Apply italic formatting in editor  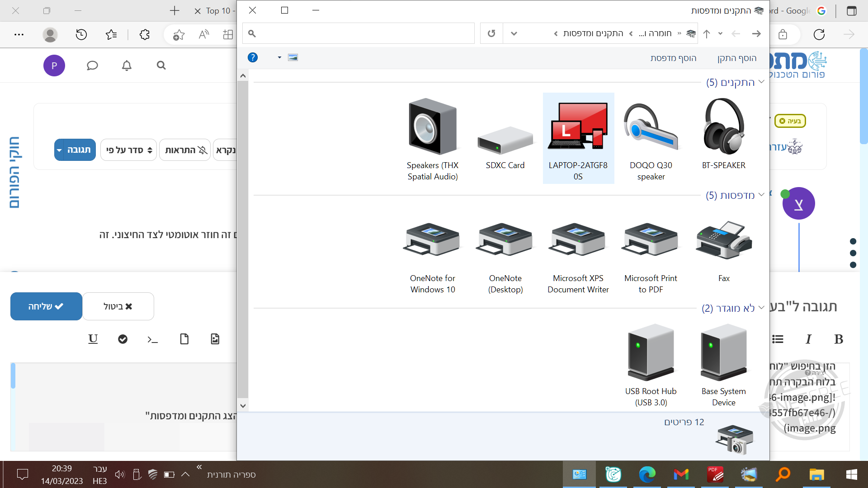coord(808,339)
